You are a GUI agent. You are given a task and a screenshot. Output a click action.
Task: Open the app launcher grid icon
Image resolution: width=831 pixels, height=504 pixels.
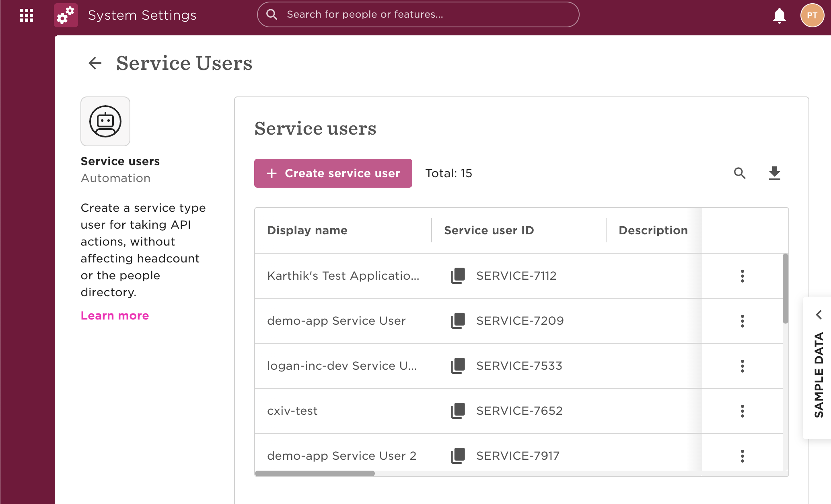tap(27, 15)
